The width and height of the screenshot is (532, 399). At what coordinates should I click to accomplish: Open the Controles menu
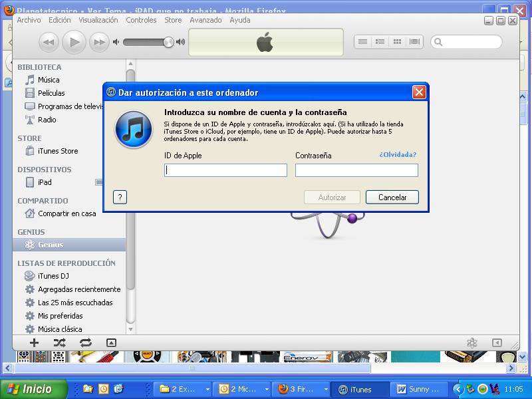141,20
